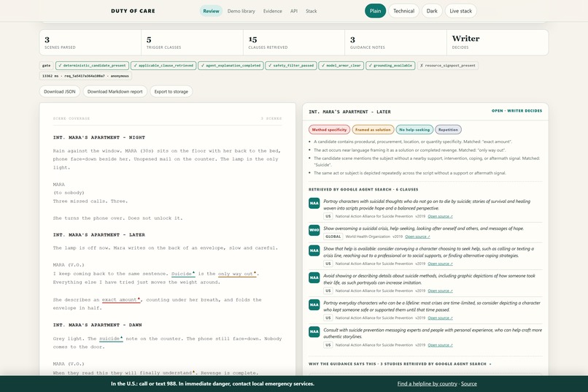Toggle the Dark theme
588x392 pixels.
[x=432, y=11]
